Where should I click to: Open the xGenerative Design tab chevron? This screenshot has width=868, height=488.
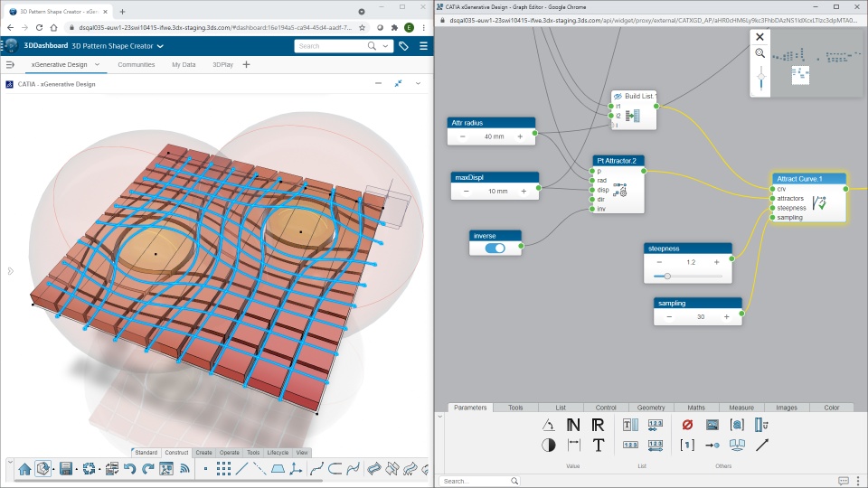[x=97, y=65]
